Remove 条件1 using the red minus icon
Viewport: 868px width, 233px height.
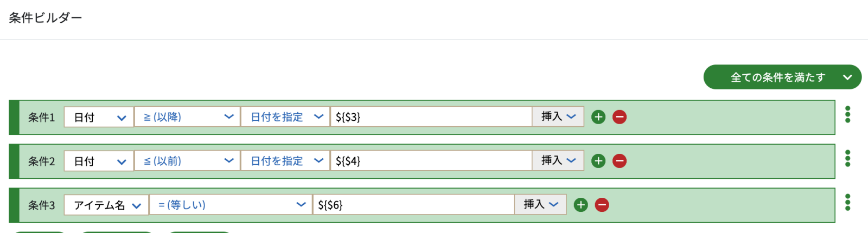[620, 117]
